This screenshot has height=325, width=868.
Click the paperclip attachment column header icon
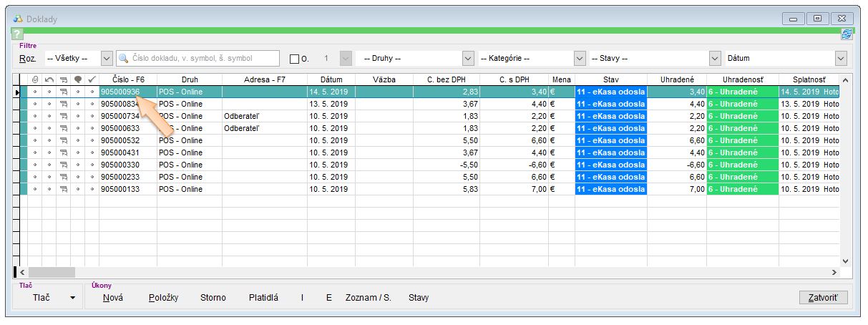(35, 79)
